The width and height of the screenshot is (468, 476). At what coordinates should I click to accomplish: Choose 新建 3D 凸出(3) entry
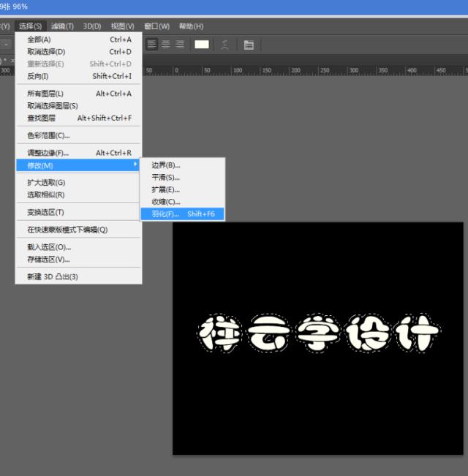[78, 276]
